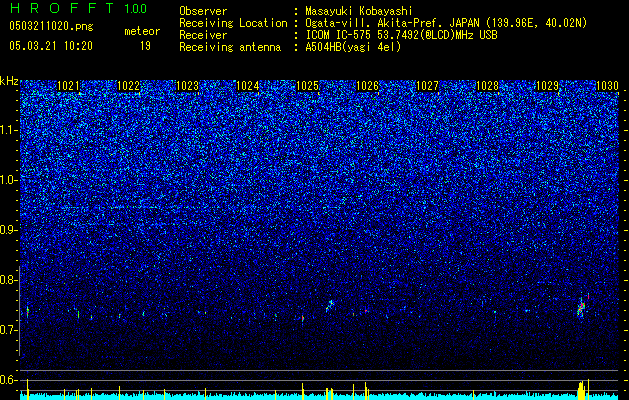Click the Ogata-vill. Akita-Pref. JAPAN location text

coord(446,23)
